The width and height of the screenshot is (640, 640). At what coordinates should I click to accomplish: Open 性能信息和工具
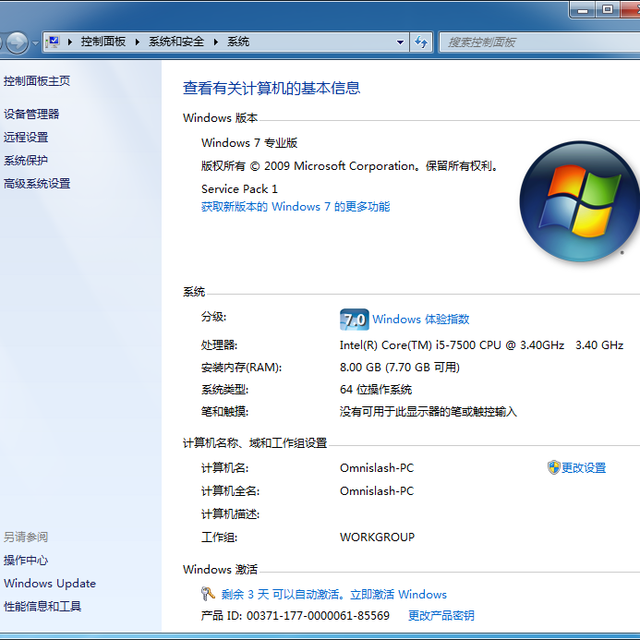point(42,606)
